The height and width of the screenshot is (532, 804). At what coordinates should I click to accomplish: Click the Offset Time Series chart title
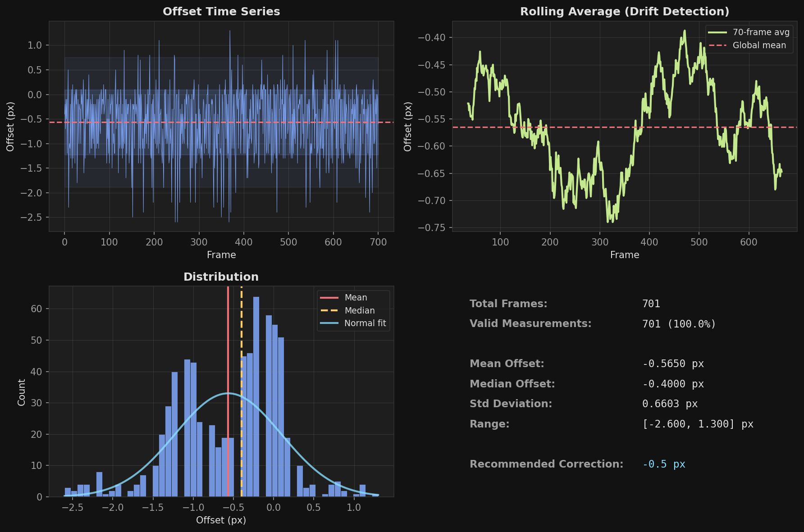pos(221,12)
